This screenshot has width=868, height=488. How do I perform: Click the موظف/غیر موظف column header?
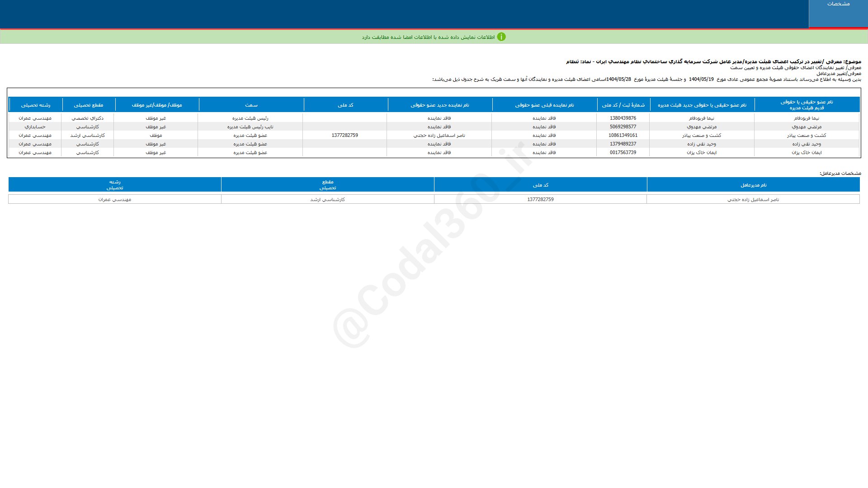click(157, 105)
